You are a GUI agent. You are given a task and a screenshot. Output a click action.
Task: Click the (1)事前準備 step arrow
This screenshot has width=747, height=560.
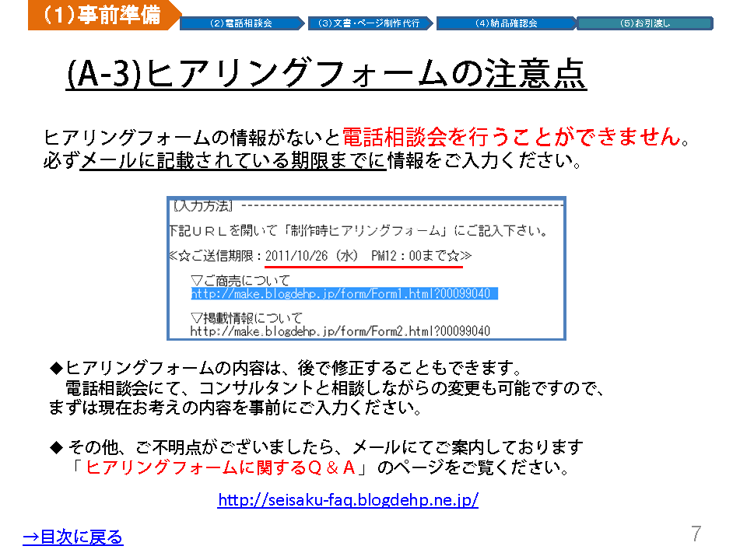pyautogui.click(x=101, y=16)
